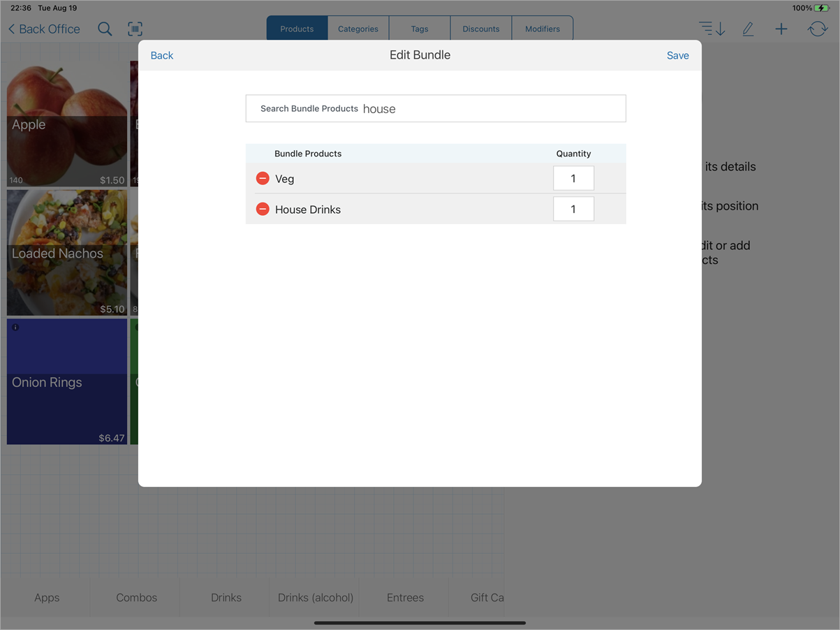Screen dimensions: 840x630
Task: Tap the pencil edit icon
Action: (x=748, y=29)
